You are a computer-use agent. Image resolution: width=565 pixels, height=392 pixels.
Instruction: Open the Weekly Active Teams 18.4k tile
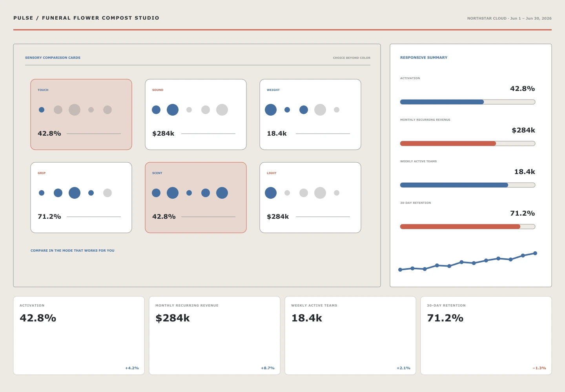click(x=350, y=336)
